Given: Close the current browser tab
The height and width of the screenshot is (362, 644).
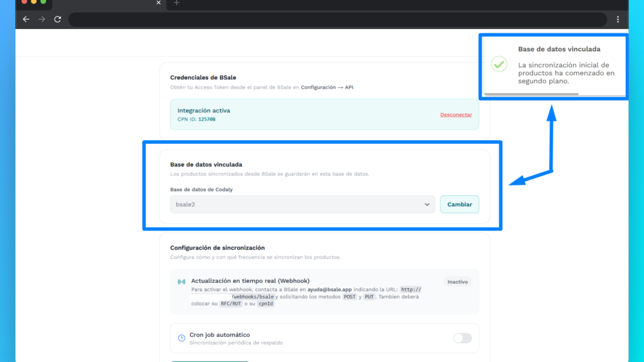Looking at the screenshot, I should [x=158, y=3].
